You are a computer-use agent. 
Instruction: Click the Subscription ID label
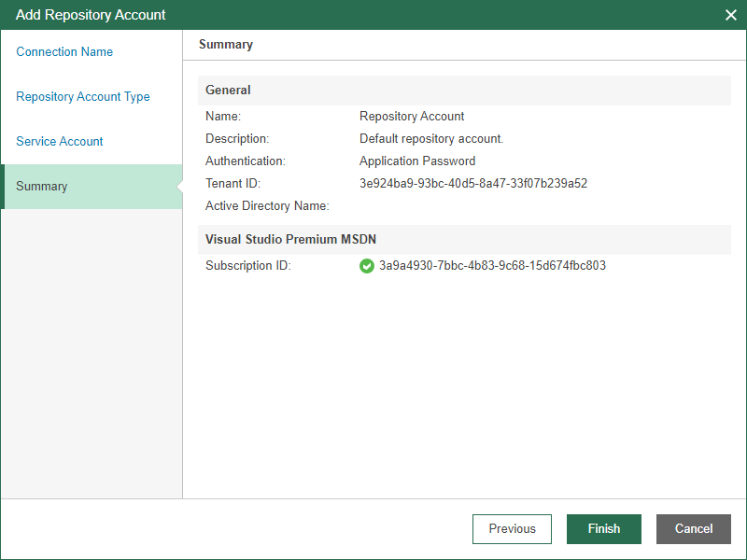tap(248, 266)
